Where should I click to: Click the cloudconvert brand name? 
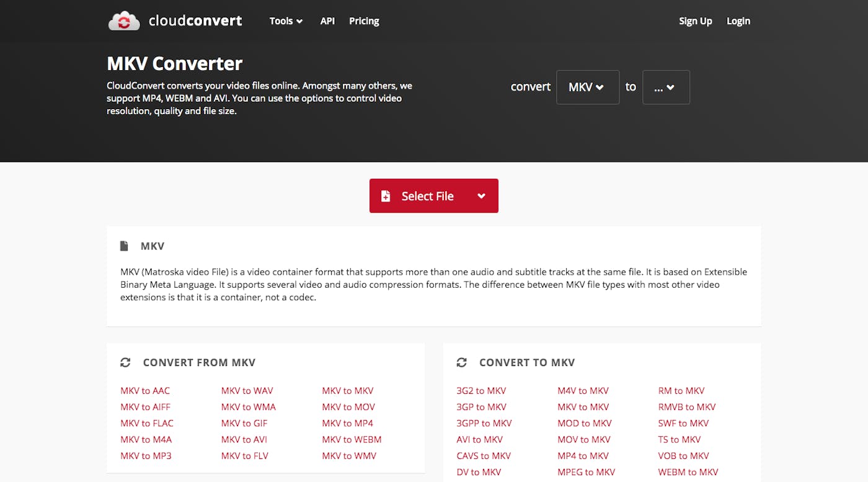[x=195, y=21]
